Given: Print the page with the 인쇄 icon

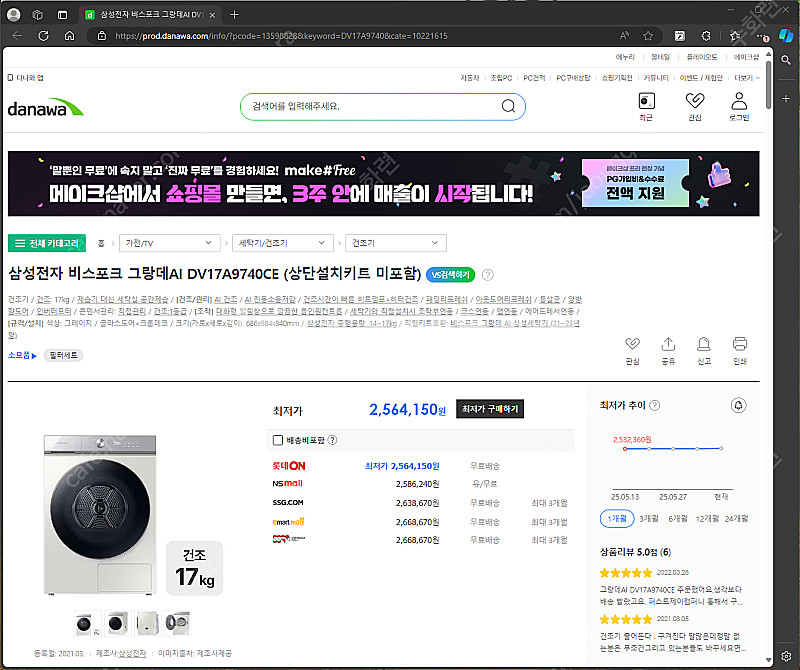Looking at the screenshot, I should 740,351.
